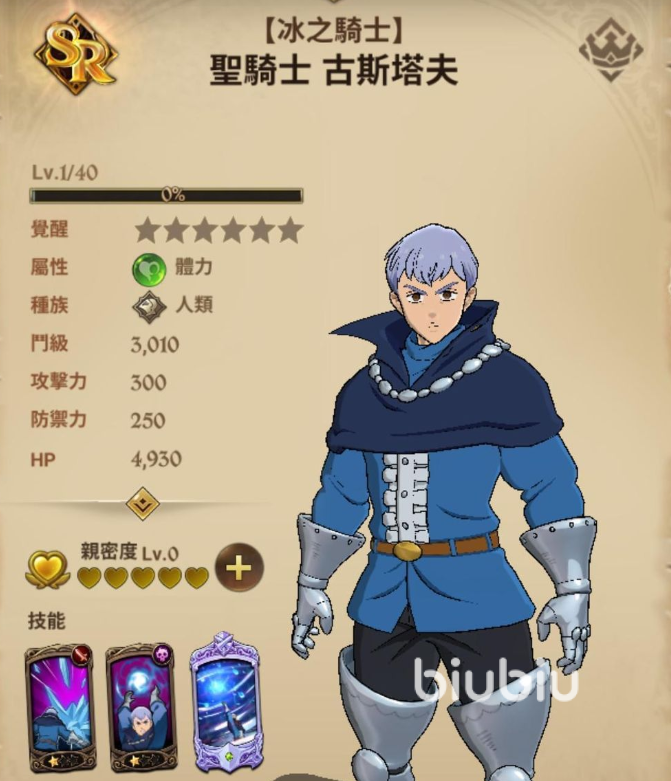Click the 技能 skills section label
Viewport: 671px width, 781px height.
(x=46, y=621)
